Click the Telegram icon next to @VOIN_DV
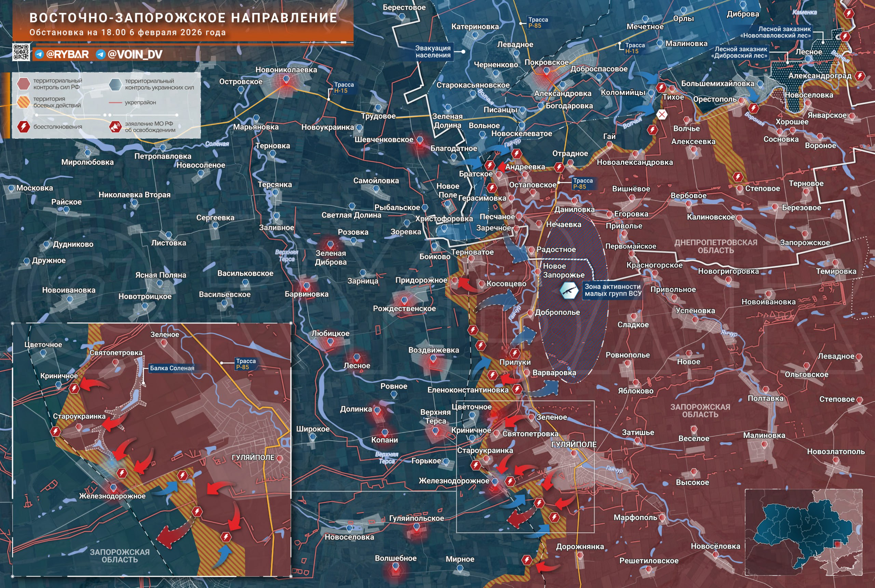This screenshot has width=875, height=588. (x=100, y=54)
